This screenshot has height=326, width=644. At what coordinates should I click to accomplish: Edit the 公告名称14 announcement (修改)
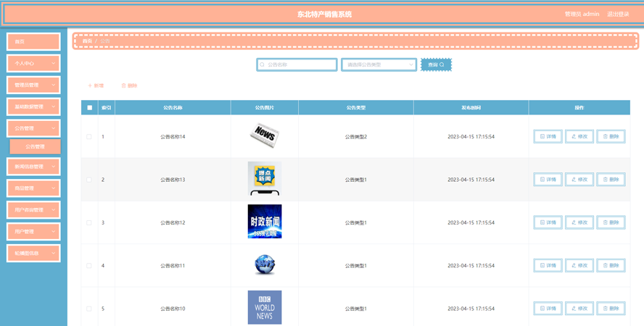[x=579, y=136]
